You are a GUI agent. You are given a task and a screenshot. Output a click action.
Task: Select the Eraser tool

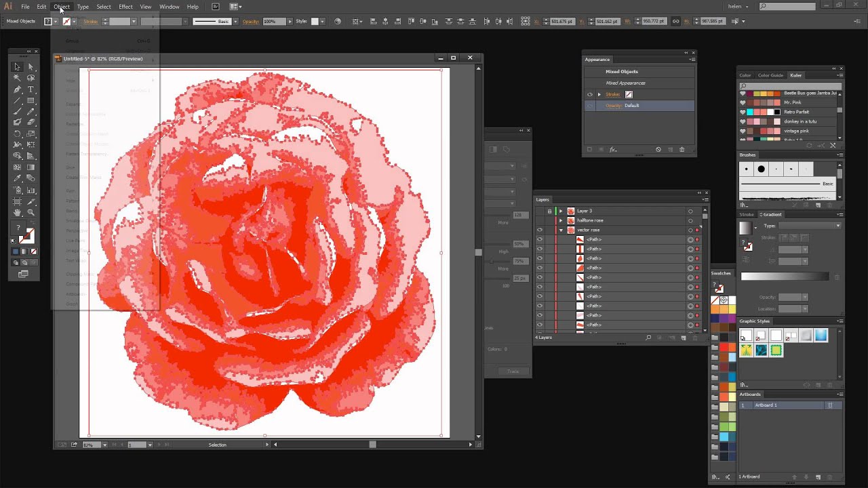31,123
